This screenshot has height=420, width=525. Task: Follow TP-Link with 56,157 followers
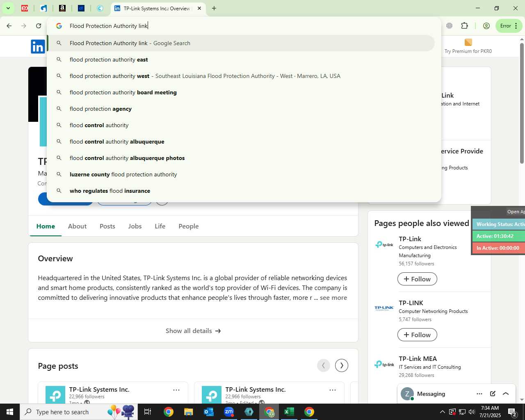[417, 279]
